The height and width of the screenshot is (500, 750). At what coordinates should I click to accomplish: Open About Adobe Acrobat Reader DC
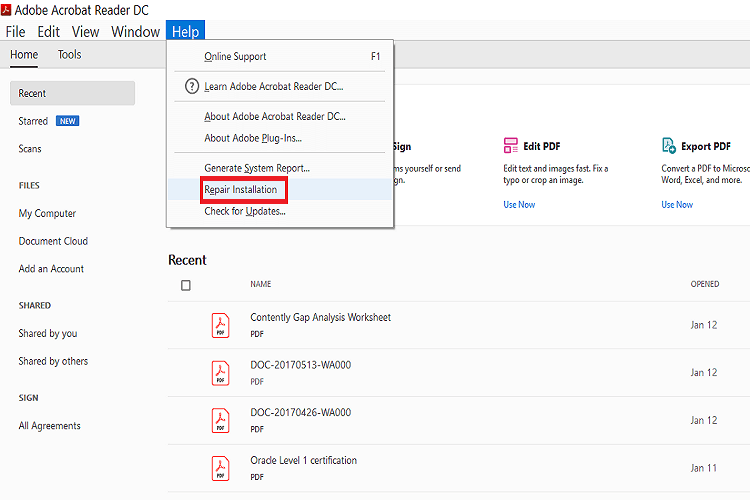point(280,116)
